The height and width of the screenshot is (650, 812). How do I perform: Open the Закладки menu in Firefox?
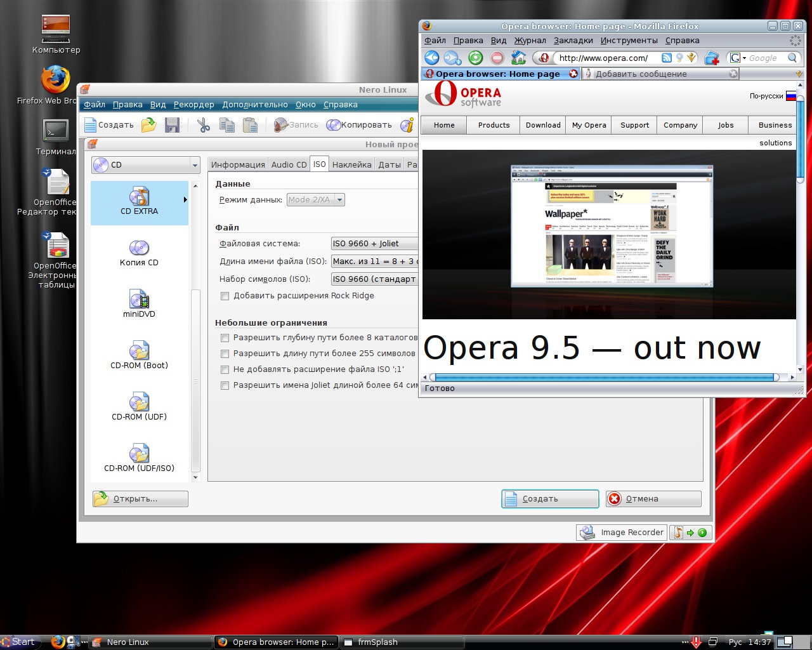pyautogui.click(x=573, y=41)
